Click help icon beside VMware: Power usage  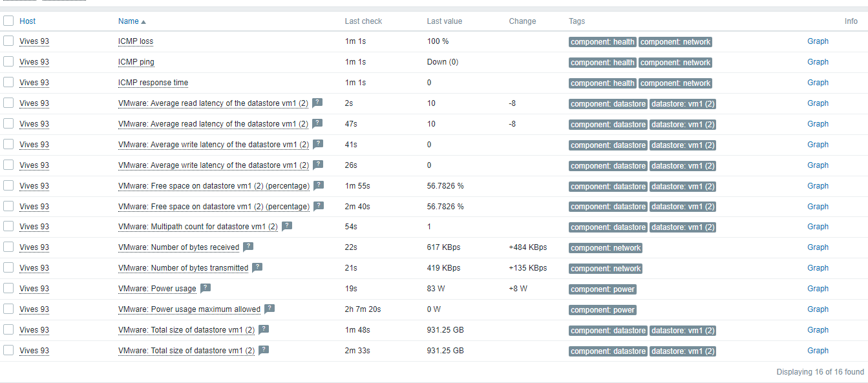pos(206,288)
